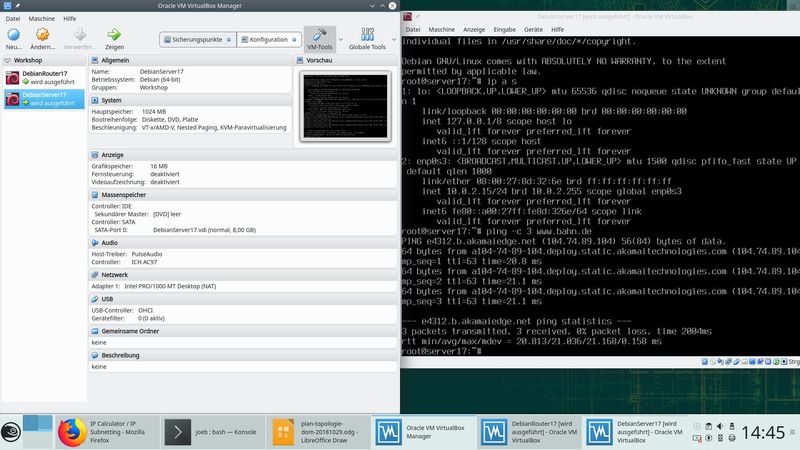
Task: Open Datei menu in DebianServer17 VM window
Action: (x=412, y=30)
